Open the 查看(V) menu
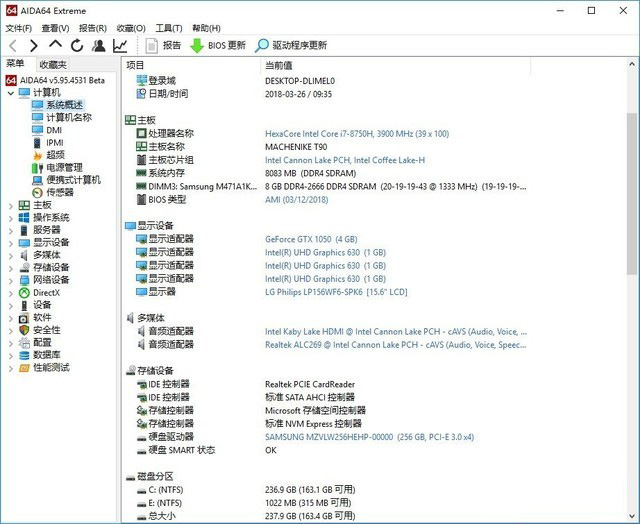Viewport: 640px width, 524px height. tap(56, 28)
